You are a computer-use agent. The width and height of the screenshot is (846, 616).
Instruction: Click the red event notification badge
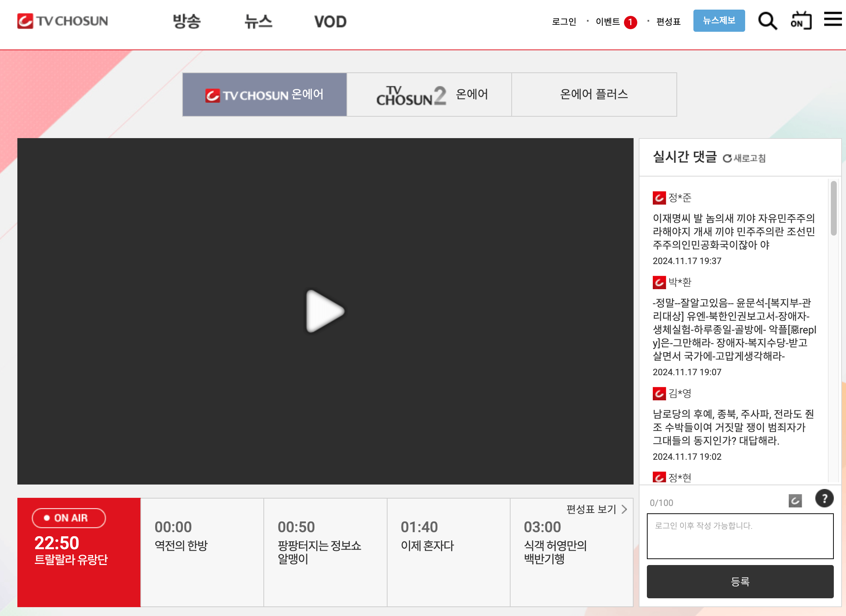pos(630,22)
